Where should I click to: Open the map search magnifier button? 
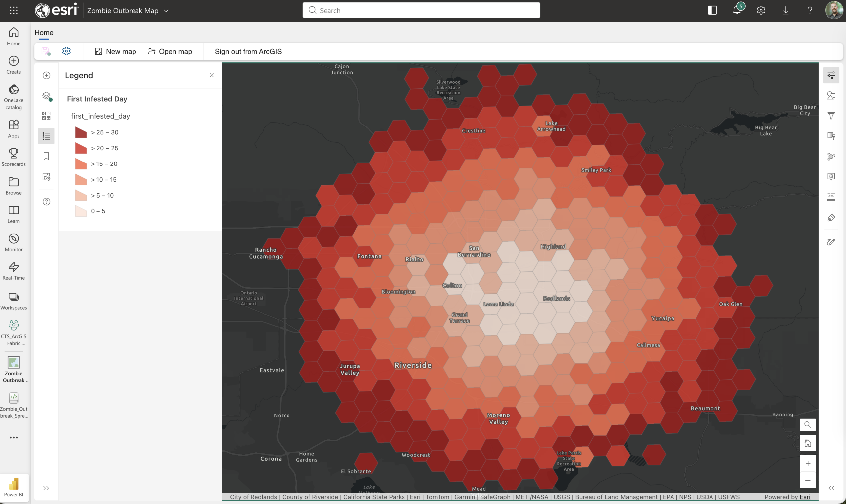tap(808, 424)
